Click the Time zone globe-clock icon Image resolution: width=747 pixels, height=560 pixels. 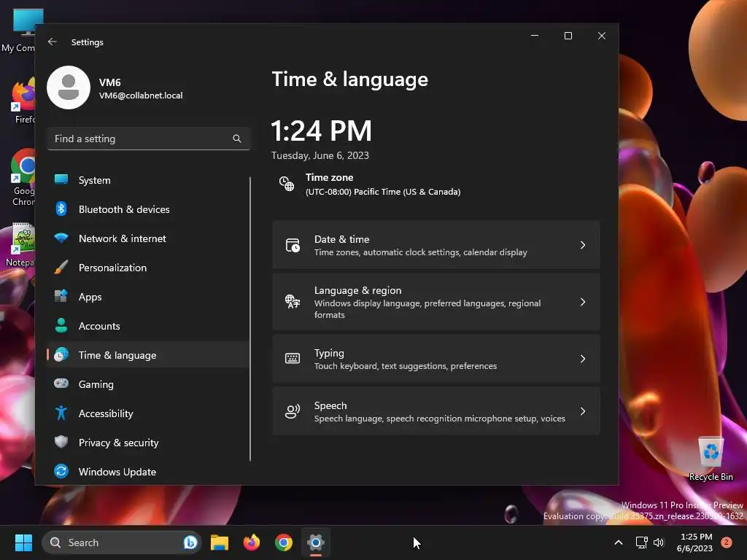(x=286, y=183)
